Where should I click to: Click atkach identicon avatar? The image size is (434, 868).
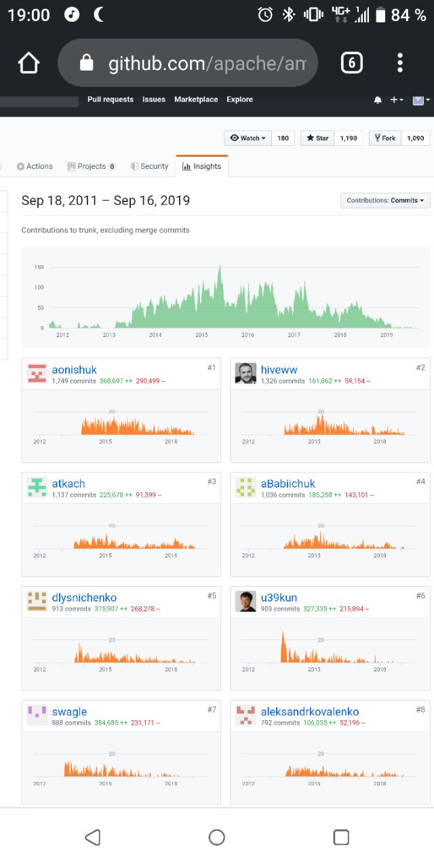coord(37,488)
